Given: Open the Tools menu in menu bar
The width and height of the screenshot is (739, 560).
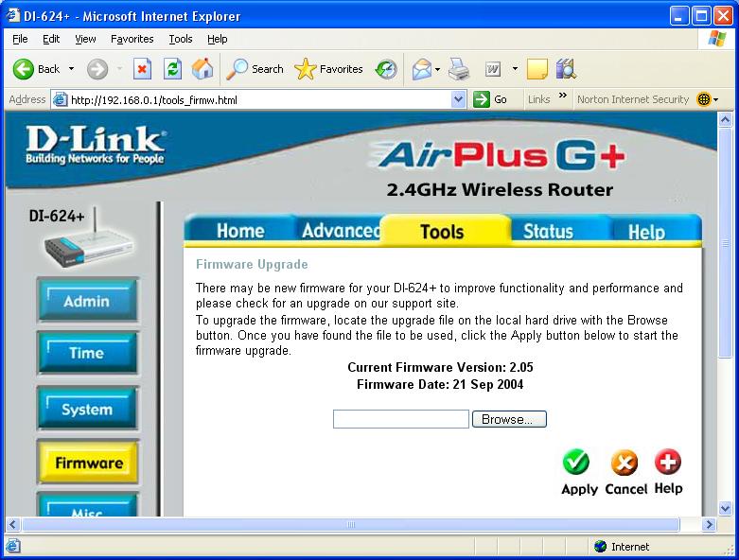Looking at the screenshot, I should 181,39.
